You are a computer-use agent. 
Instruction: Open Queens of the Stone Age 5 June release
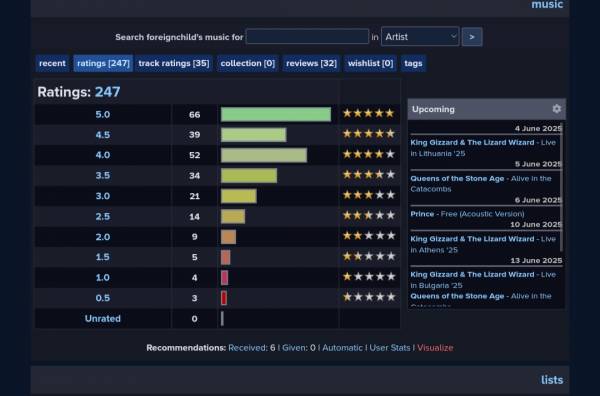click(481, 184)
